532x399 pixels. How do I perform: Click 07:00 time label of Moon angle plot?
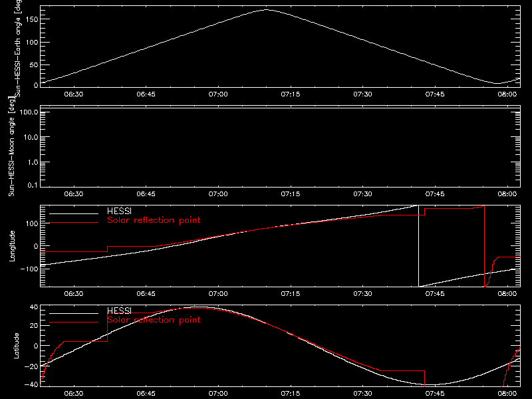coord(218,194)
